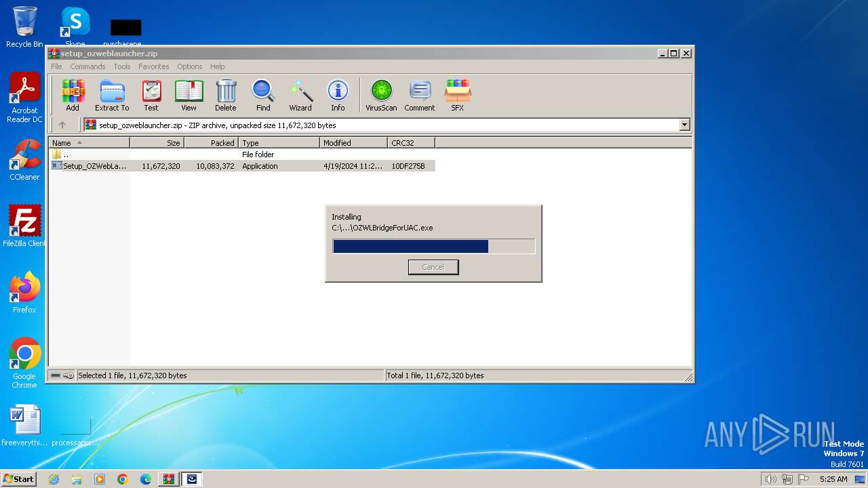
Task: Open Chrome from the taskbar
Action: coord(123,479)
